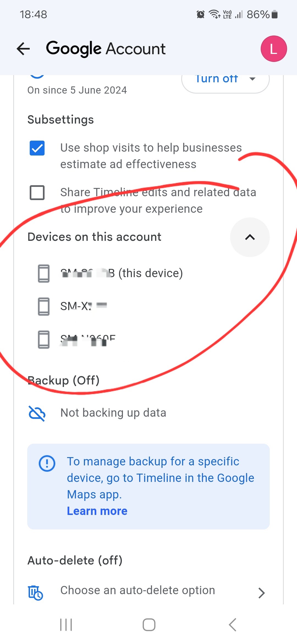Tap the auto-delete trash clock icon
297x644 pixels.
tap(35, 592)
